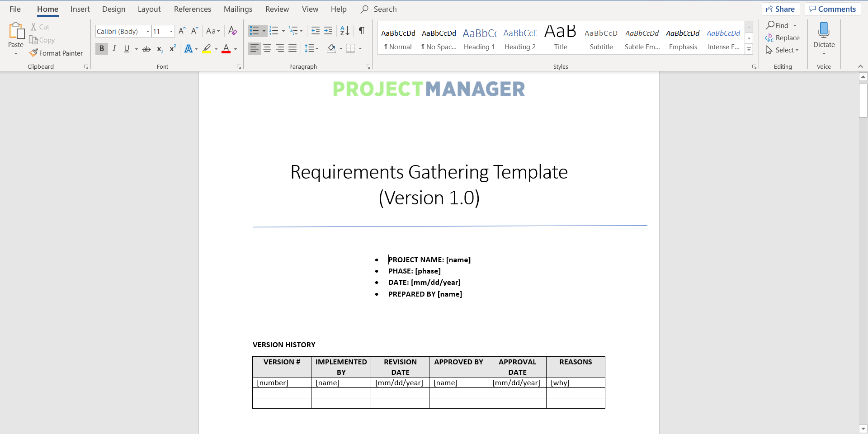Apply paragraph shading paint bucket
The height and width of the screenshot is (434, 868).
(x=331, y=48)
